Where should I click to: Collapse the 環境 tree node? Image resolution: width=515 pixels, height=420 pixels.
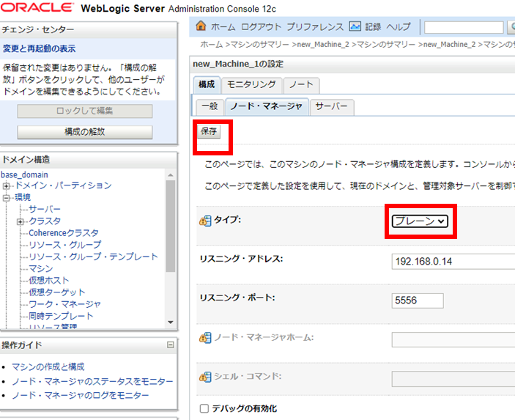pyautogui.click(x=7, y=198)
